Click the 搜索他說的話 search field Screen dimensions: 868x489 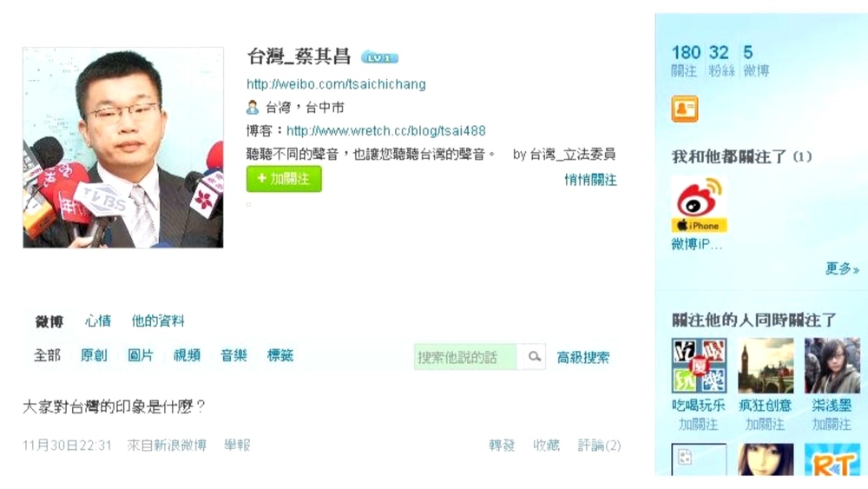pos(465,357)
